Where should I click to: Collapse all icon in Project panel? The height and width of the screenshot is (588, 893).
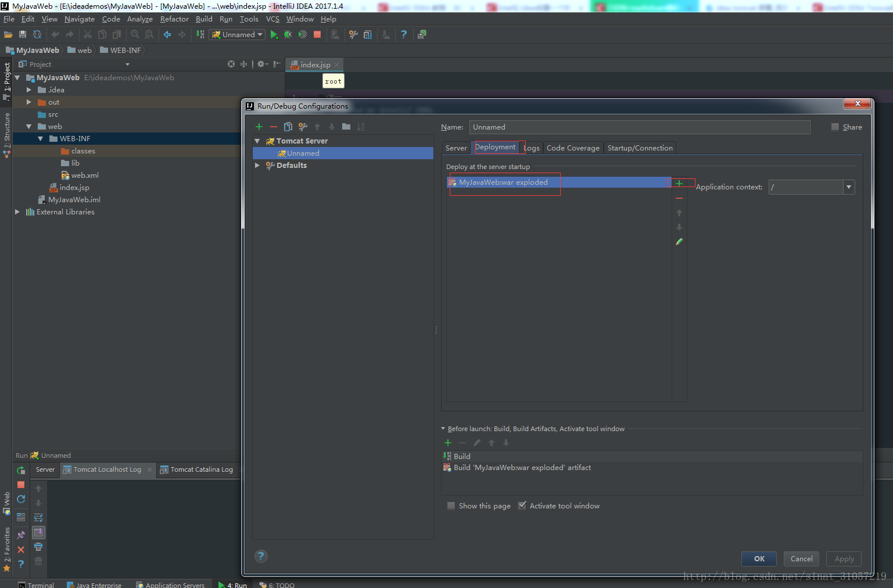[x=244, y=64]
